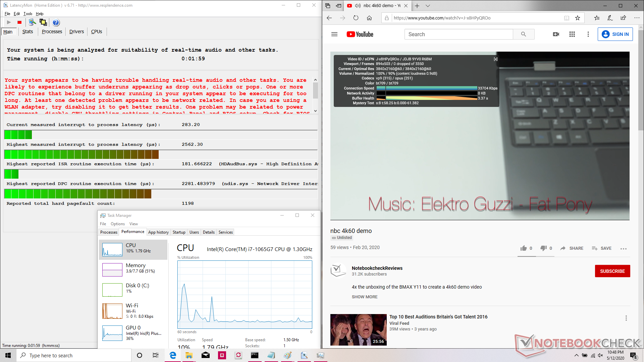Open a new Edge tab with plus

tap(417, 6)
